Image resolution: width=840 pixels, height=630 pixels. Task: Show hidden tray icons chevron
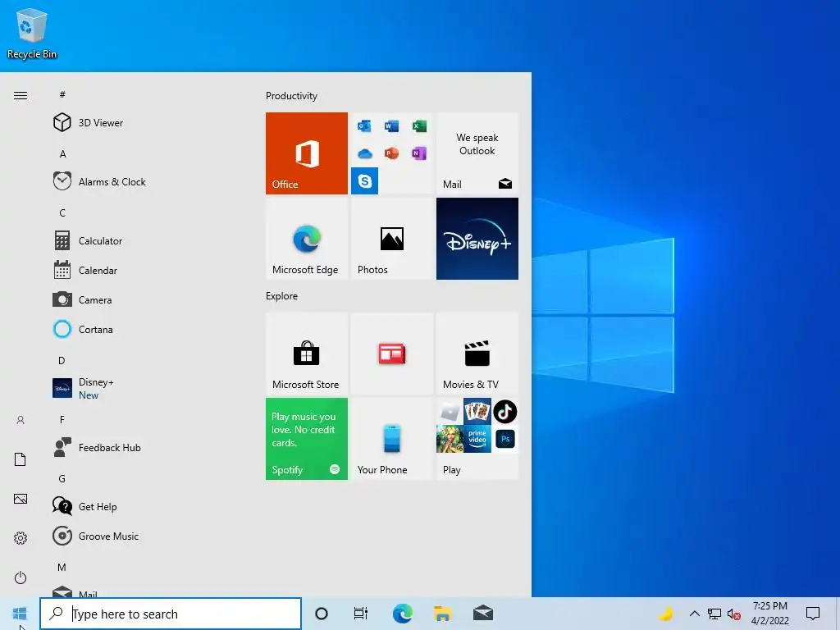pos(694,614)
